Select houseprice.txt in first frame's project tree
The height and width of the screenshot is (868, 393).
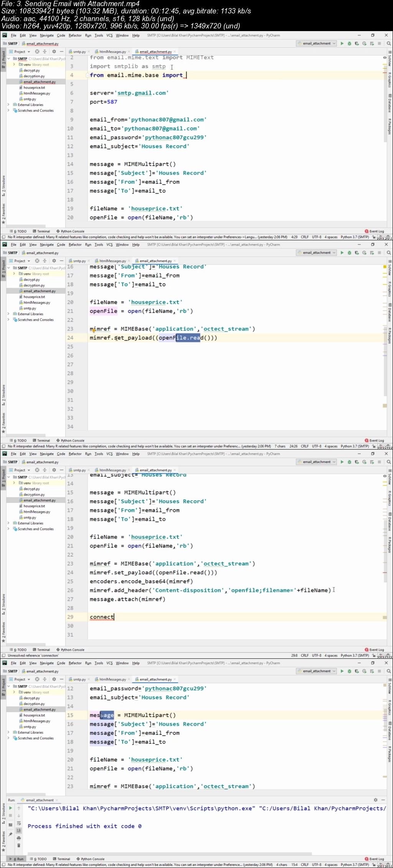tap(32, 88)
